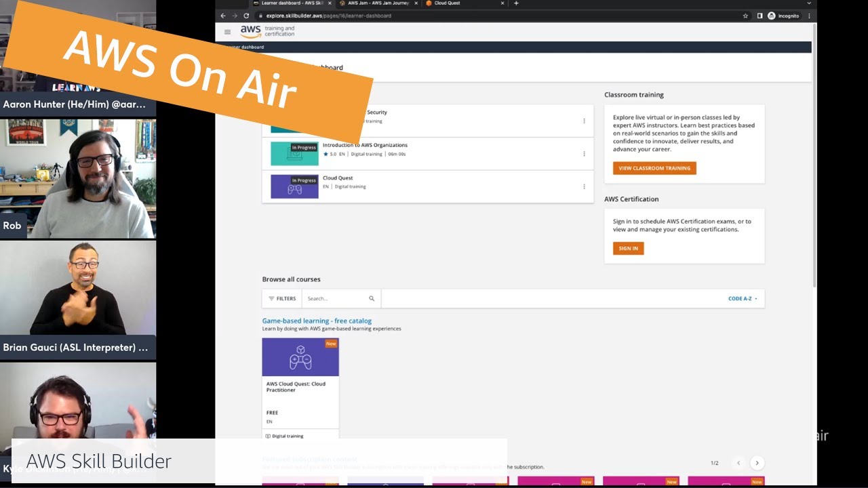Open options for the Security course row
The width and height of the screenshot is (868, 488).
tap(584, 121)
